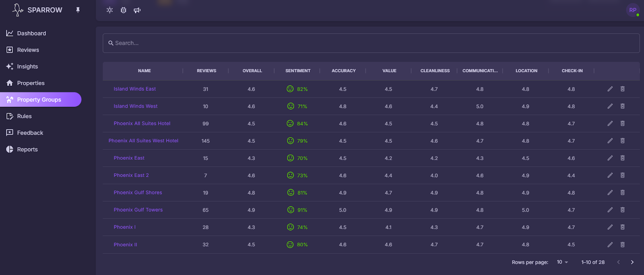Sort by Overall column header

[252, 71]
